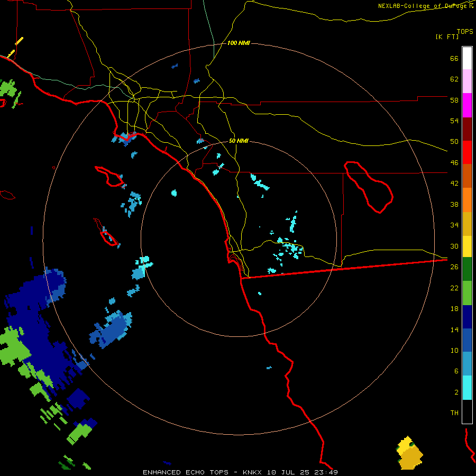This screenshot has height=476, width=476.
Task: Click the legend value 38
Action: pos(454,205)
